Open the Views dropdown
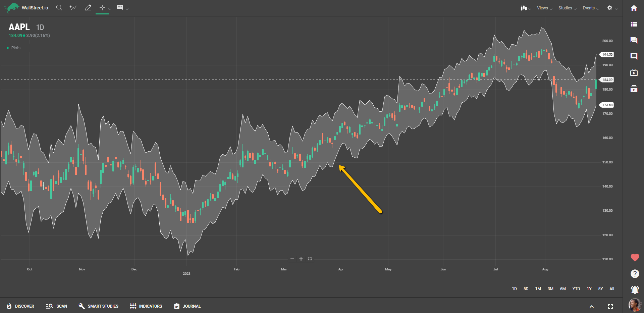Image resolution: width=644 pixels, height=313 pixels. [x=544, y=8]
